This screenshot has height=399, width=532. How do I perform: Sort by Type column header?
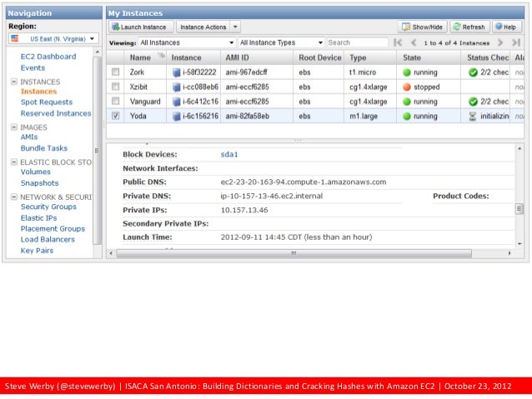coord(370,57)
